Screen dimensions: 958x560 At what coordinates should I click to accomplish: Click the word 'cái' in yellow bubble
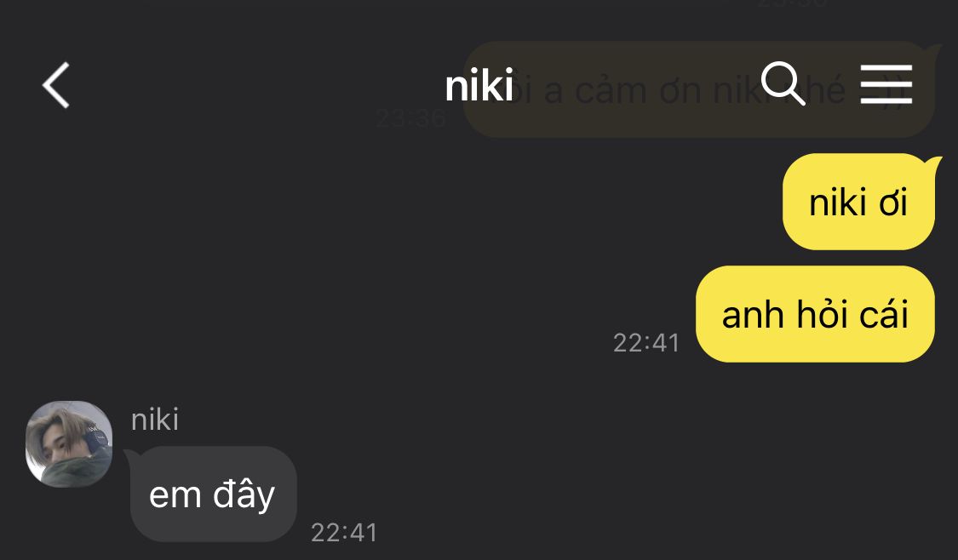coord(884,315)
